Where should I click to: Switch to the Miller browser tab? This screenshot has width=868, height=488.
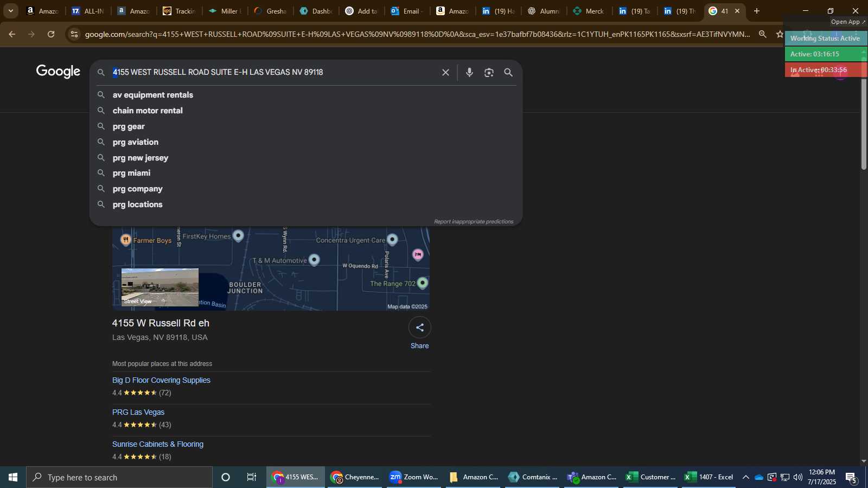225,11
